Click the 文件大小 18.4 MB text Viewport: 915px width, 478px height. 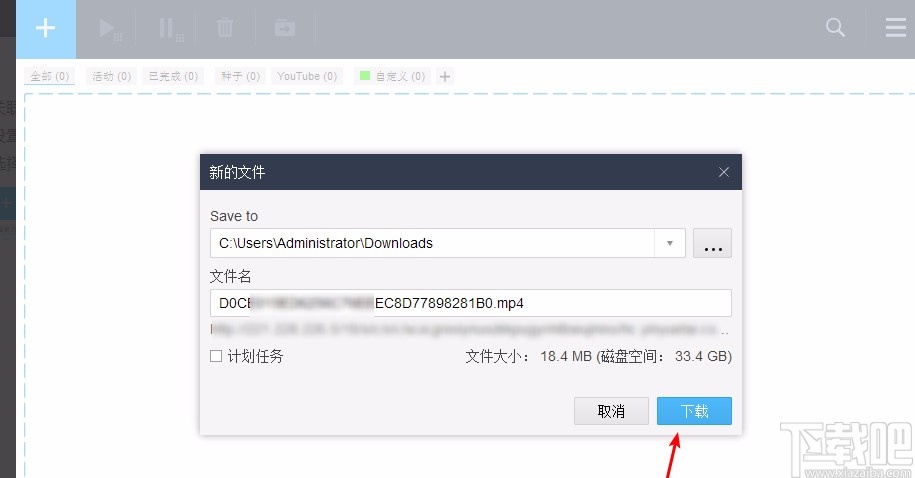coord(529,356)
